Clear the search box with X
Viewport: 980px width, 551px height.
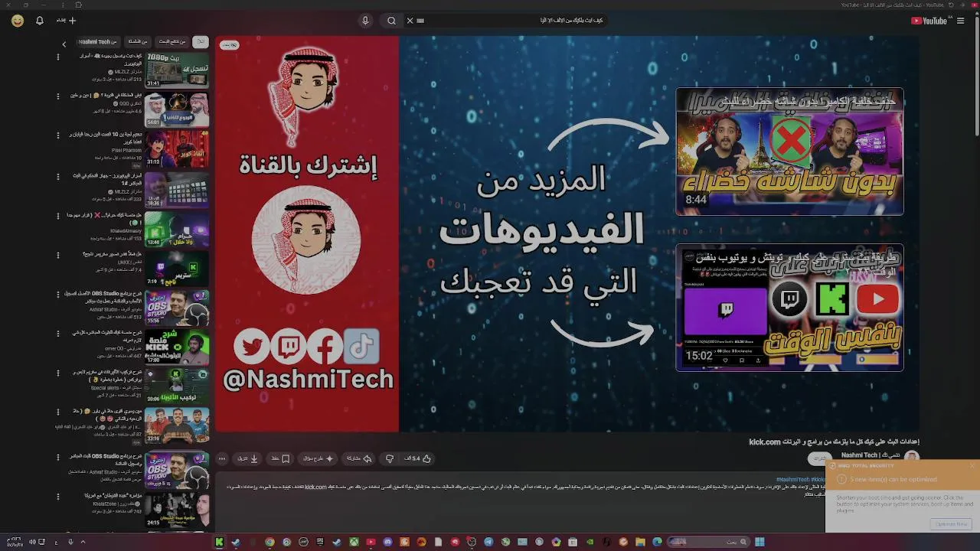[x=410, y=21]
